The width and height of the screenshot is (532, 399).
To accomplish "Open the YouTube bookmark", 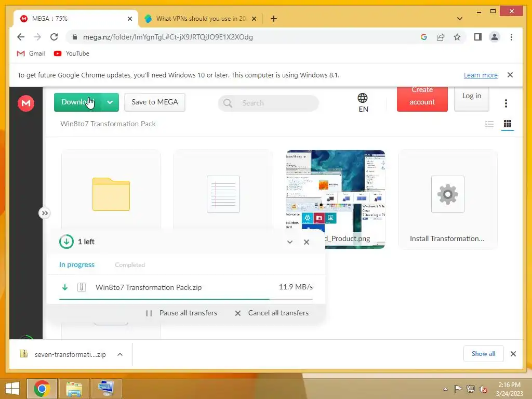I will [72, 54].
